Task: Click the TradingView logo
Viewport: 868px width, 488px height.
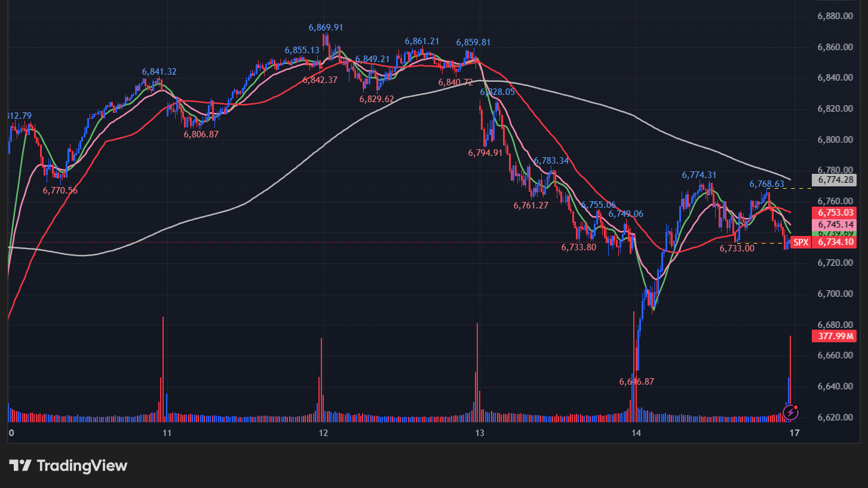Action: (68, 466)
